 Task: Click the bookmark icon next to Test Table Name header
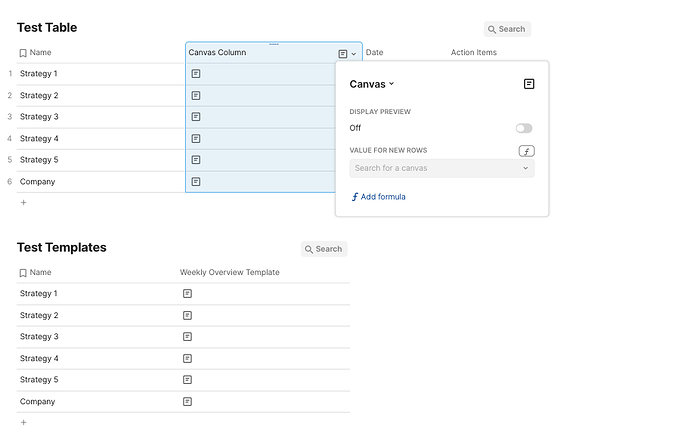pyautogui.click(x=23, y=53)
